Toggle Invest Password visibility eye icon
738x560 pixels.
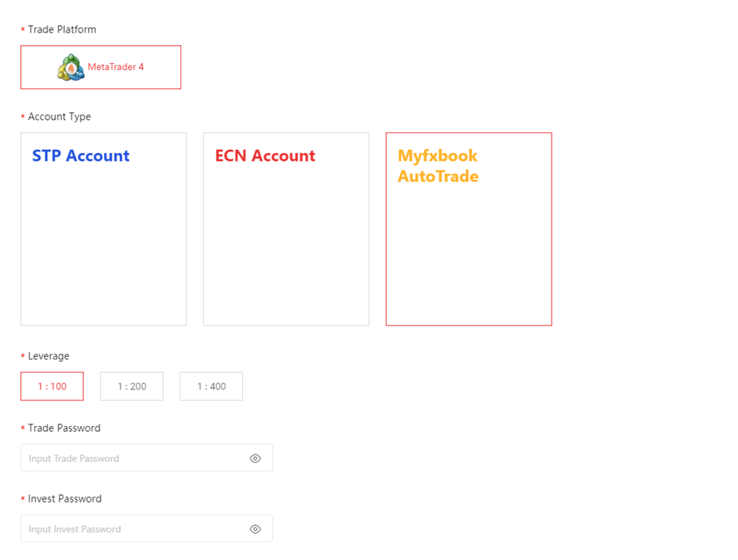tap(255, 529)
